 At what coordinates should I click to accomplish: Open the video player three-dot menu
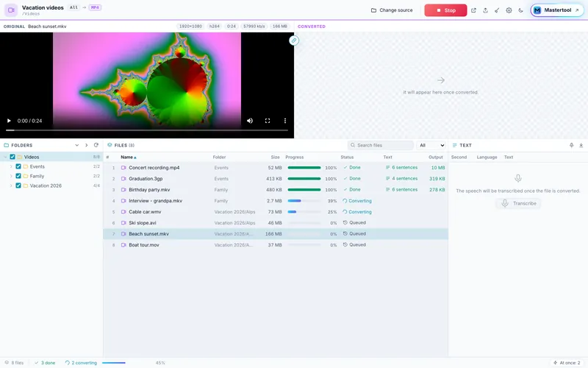coord(285,121)
